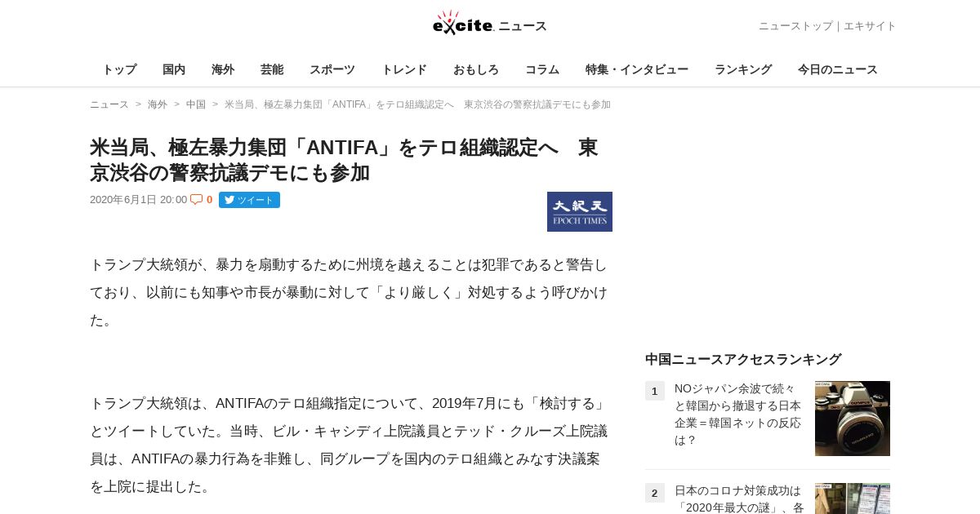Click the comment count 0
The image size is (980, 514).
click(x=209, y=200)
